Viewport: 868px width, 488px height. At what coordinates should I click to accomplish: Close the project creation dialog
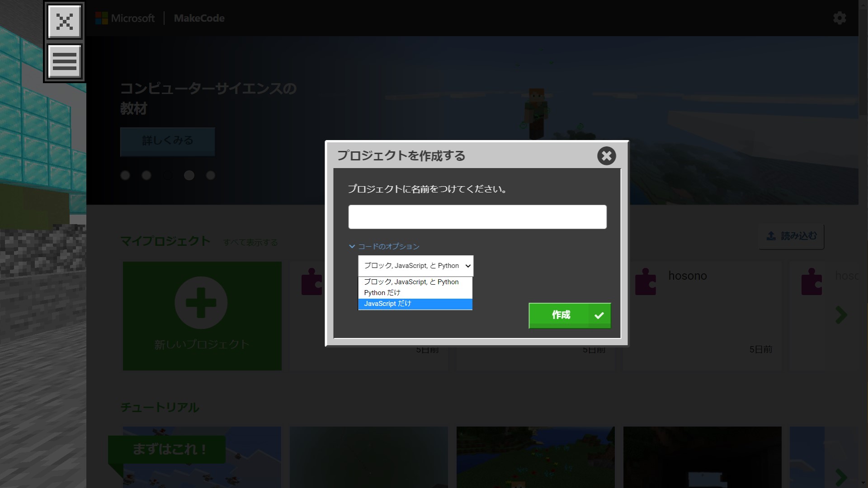pyautogui.click(x=606, y=156)
